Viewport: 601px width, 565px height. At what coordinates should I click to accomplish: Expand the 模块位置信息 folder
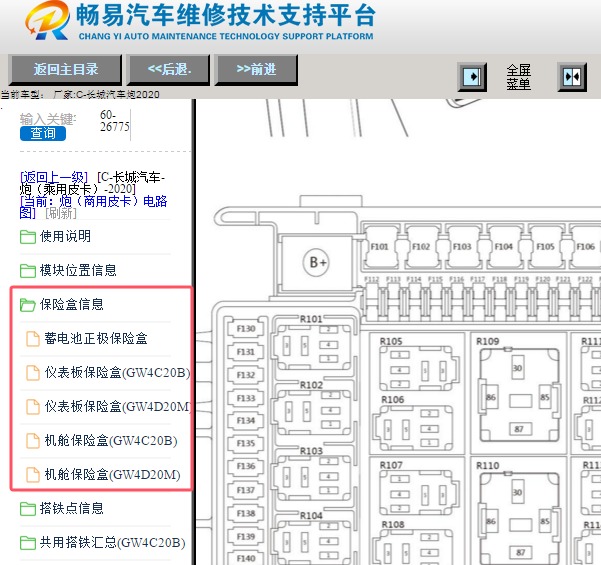point(78,270)
